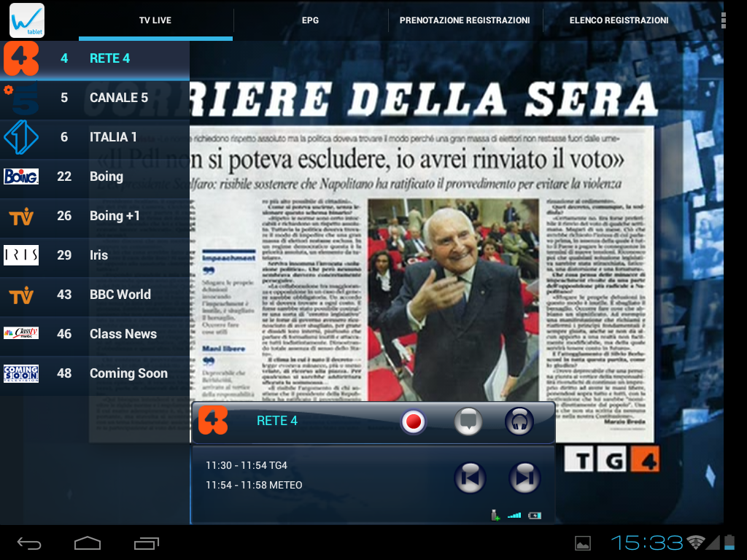Open the overflow menu dots

pyautogui.click(x=723, y=20)
